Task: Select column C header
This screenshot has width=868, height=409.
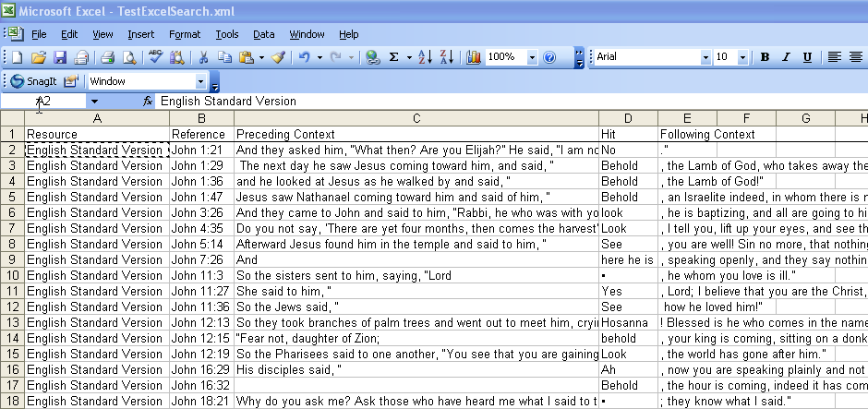Action: pos(416,118)
